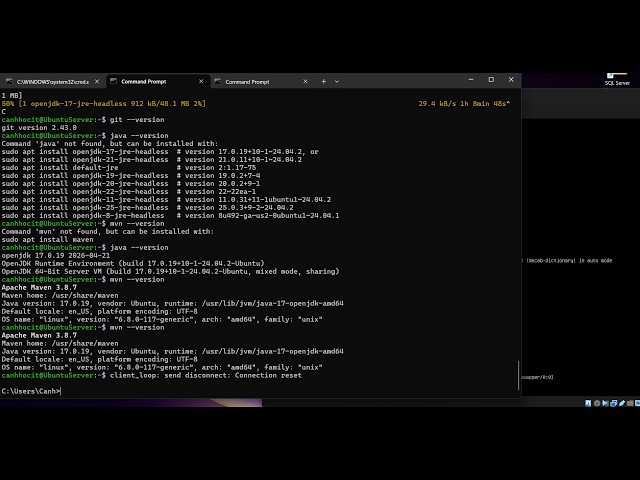Viewport: 640px width, 480px height.
Task: Maximize the Windows Terminal window
Action: (491, 80)
